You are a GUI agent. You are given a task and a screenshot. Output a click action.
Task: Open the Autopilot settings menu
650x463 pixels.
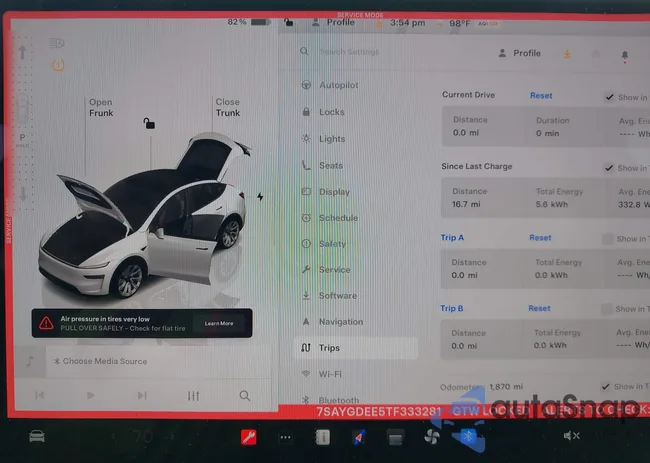[x=337, y=85]
